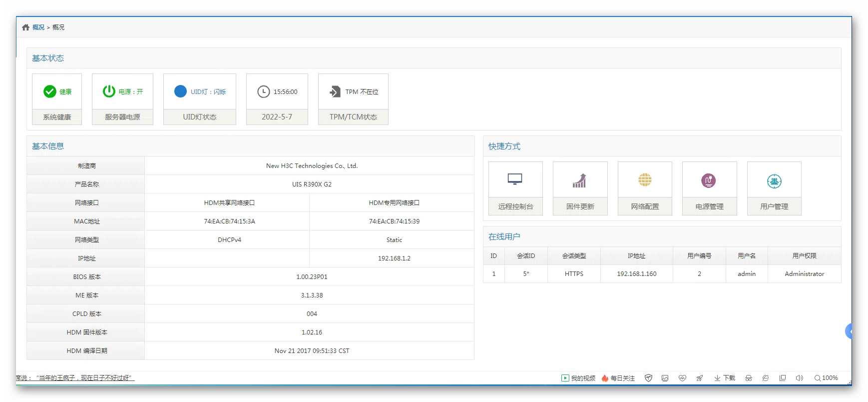The height and width of the screenshot is (402, 868).
Task: Click the IP地址 column header in online users
Action: 637,256
